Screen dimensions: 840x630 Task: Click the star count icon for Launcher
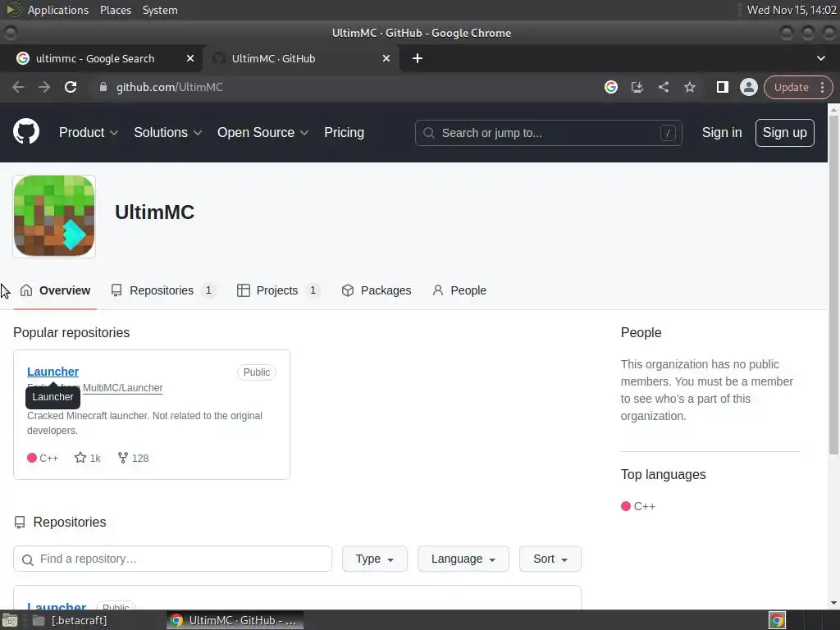80,458
